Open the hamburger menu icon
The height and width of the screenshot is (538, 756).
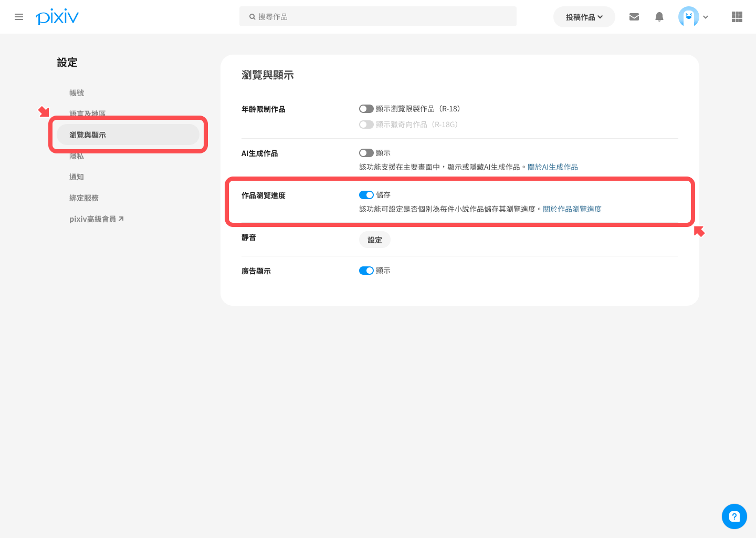19,17
